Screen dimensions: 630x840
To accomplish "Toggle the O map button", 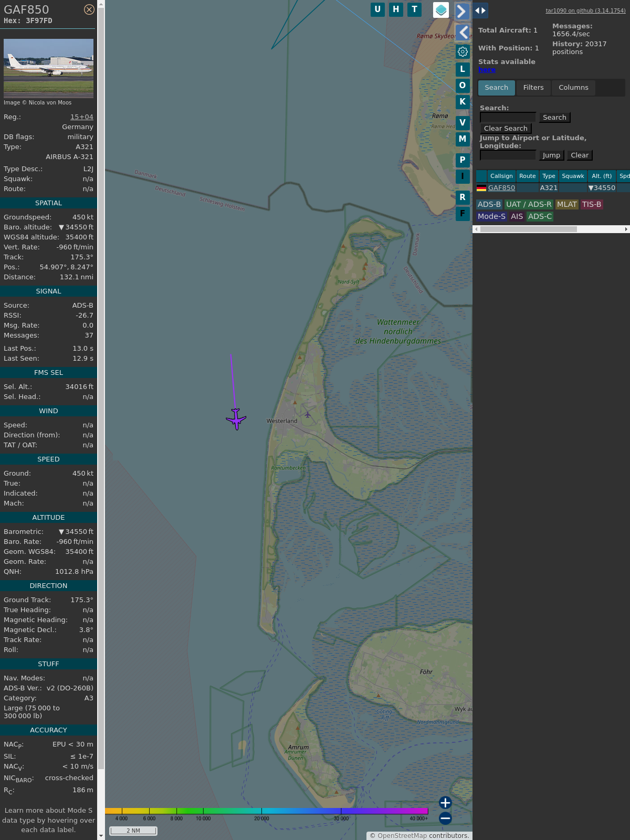I will (x=463, y=86).
